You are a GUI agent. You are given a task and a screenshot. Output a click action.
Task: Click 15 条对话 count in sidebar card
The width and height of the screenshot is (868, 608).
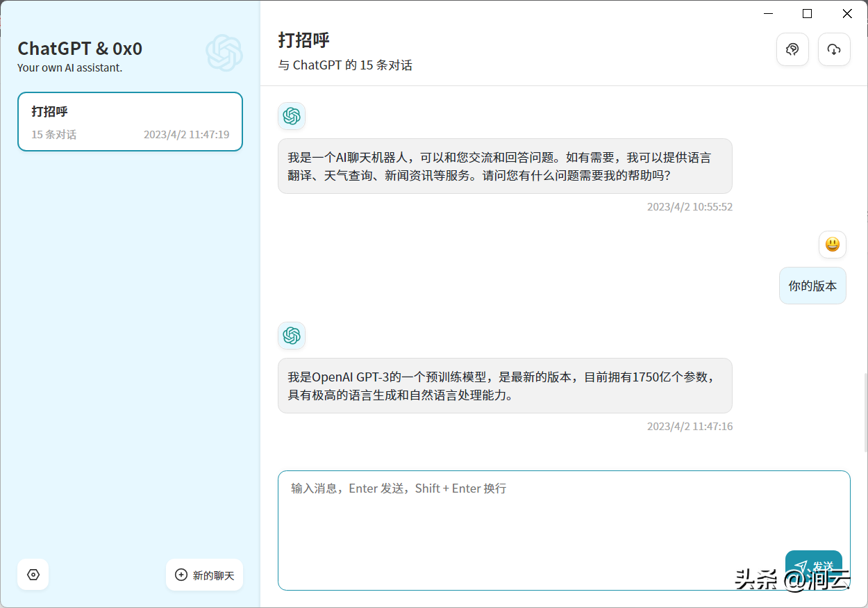54,135
